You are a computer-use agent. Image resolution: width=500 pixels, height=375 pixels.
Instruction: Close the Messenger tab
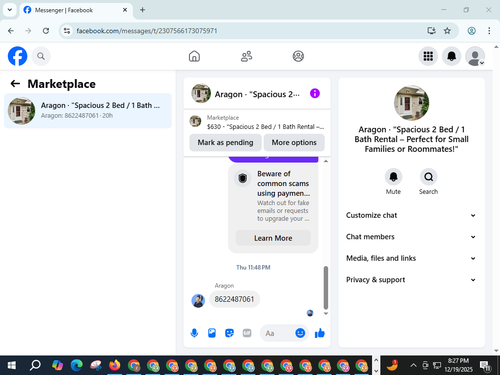pos(125,10)
